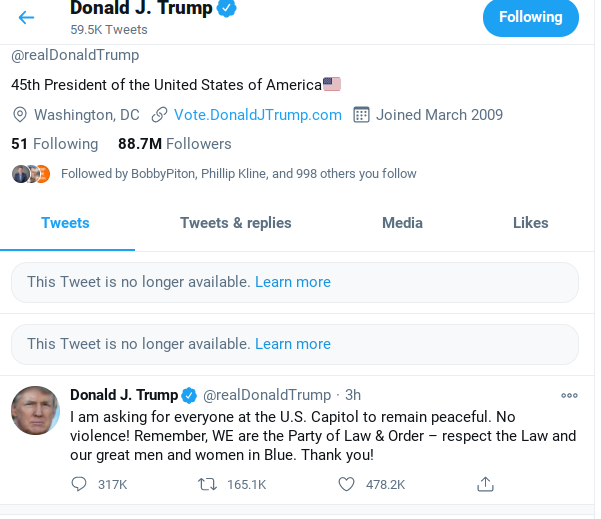Open the Media tab
Image resolution: width=601 pixels, height=519 pixels.
402,223
